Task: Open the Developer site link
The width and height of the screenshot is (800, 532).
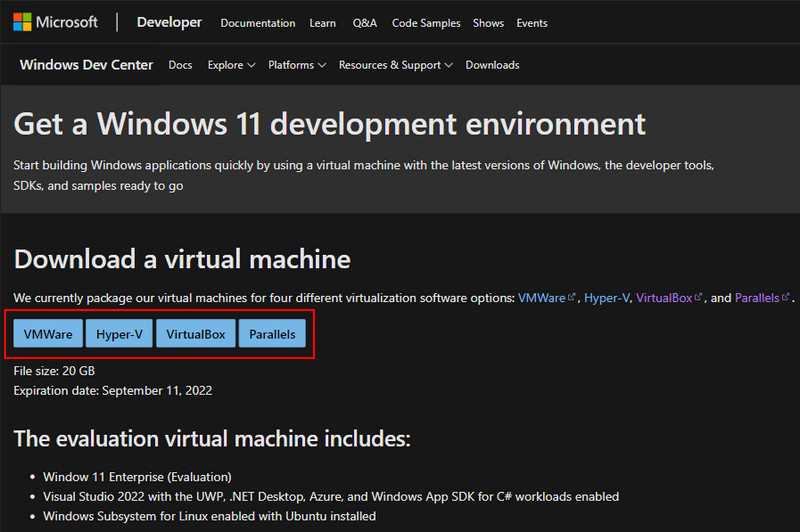Action: (169, 22)
